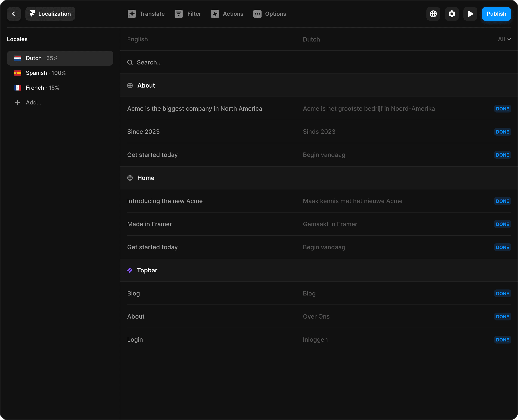Select the Dutch locale
The image size is (518, 420).
(60, 58)
